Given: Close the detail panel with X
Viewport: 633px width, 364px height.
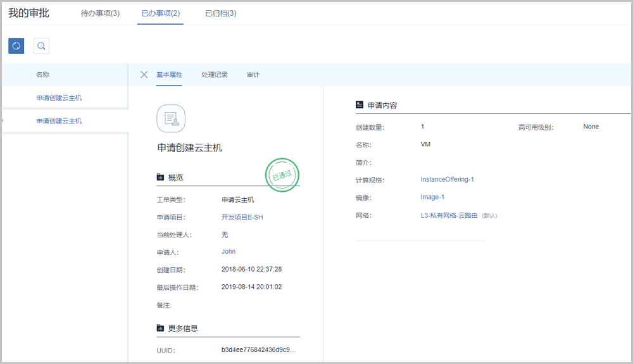Looking at the screenshot, I should [x=144, y=75].
